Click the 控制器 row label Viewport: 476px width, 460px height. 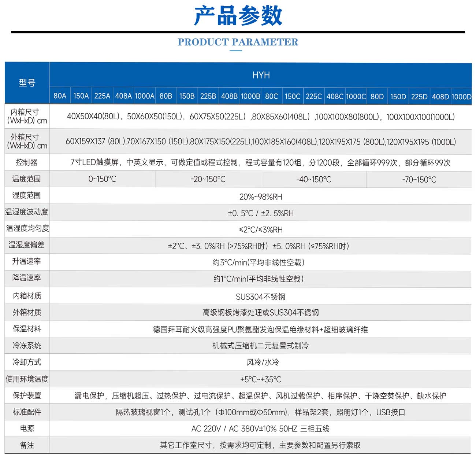click(27, 162)
